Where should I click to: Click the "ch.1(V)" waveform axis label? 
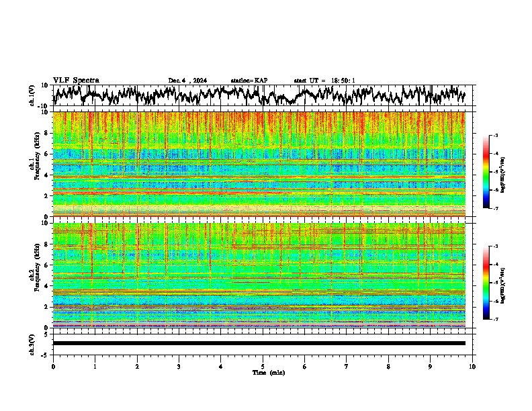[32, 95]
